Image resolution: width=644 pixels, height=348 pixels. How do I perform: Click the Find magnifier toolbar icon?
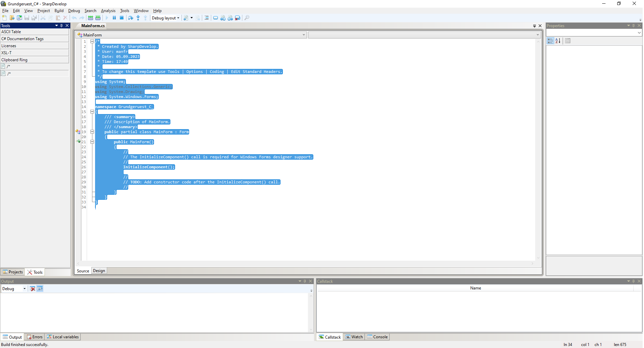247,18
